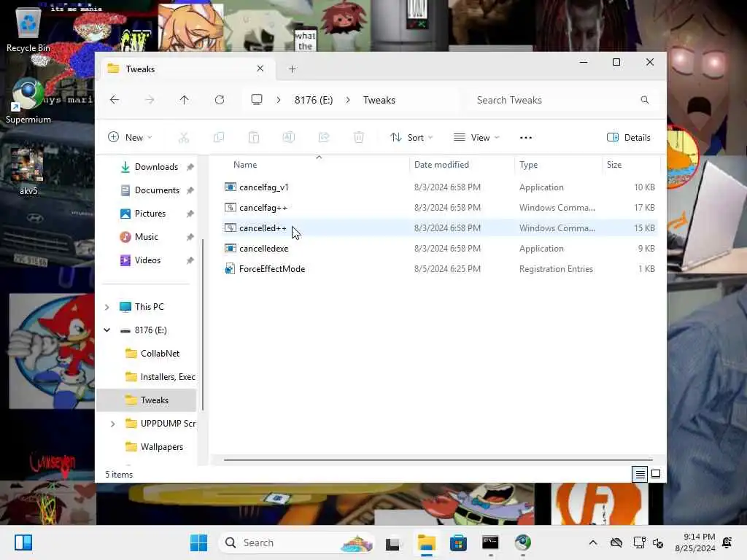This screenshot has width=747, height=560.
Task: Open Videos in quick access
Action: click(147, 260)
